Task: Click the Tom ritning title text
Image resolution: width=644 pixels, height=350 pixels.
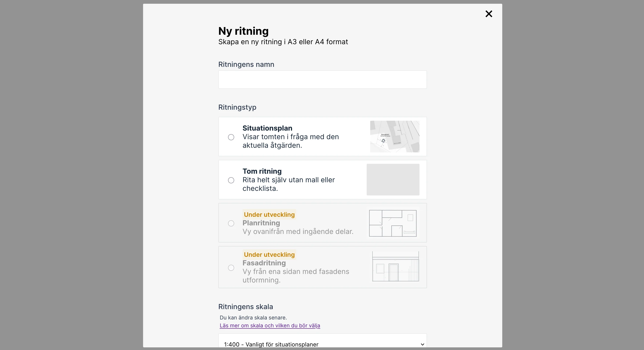Action: tap(262, 171)
